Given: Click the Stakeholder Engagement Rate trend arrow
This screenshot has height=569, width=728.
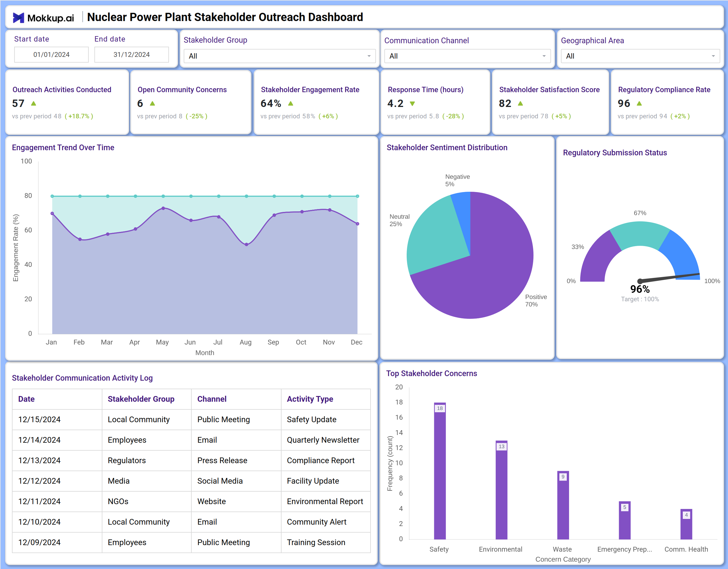Looking at the screenshot, I should (291, 103).
